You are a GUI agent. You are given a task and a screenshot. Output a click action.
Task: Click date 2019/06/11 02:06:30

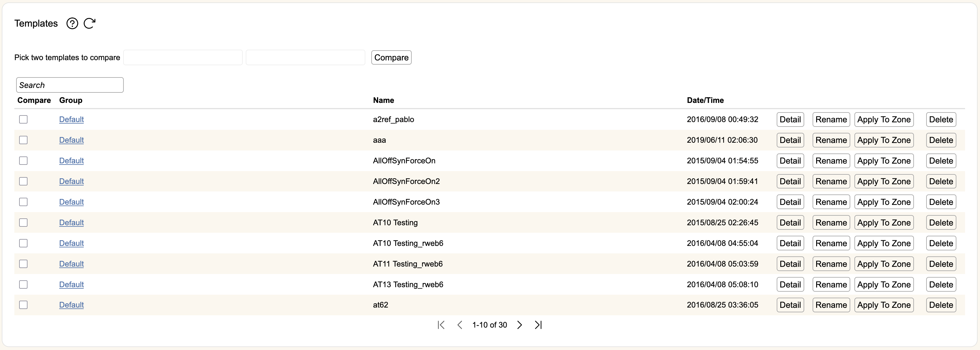(722, 140)
